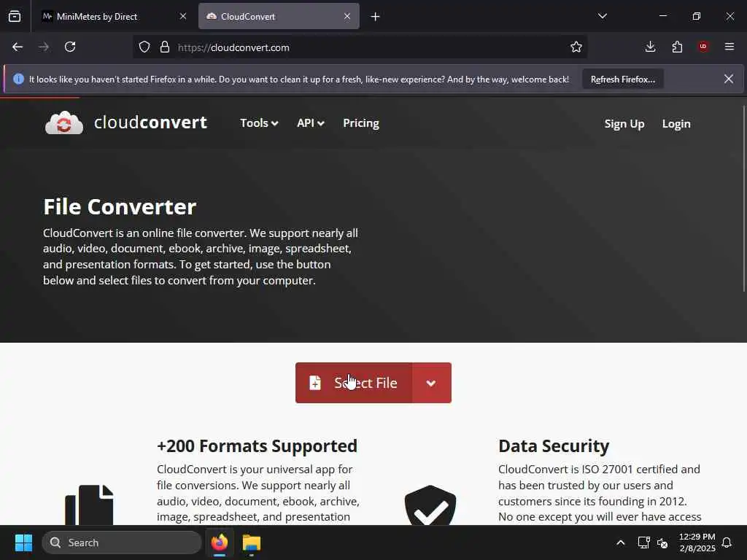This screenshot has height=560, width=747.
Task: Click Refresh Firefox button
Action: (623, 79)
